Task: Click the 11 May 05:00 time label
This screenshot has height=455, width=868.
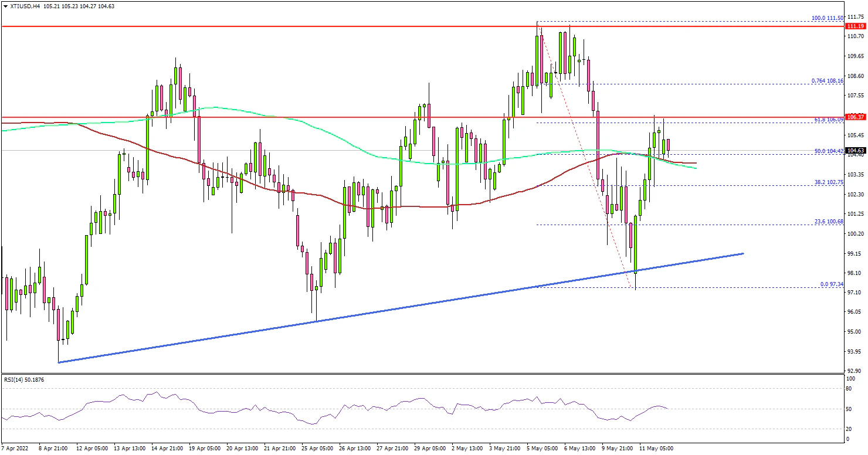Action: pyautogui.click(x=656, y=449)
